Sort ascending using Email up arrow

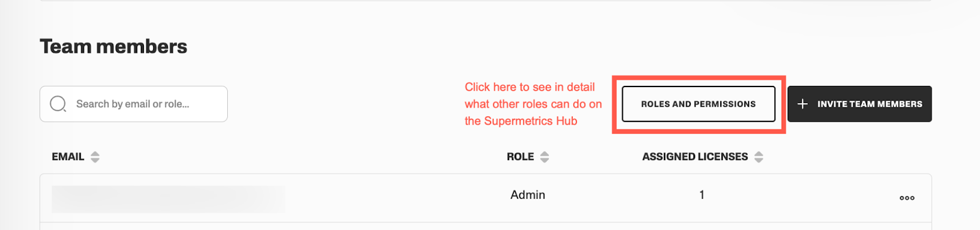tap(95, 153)
